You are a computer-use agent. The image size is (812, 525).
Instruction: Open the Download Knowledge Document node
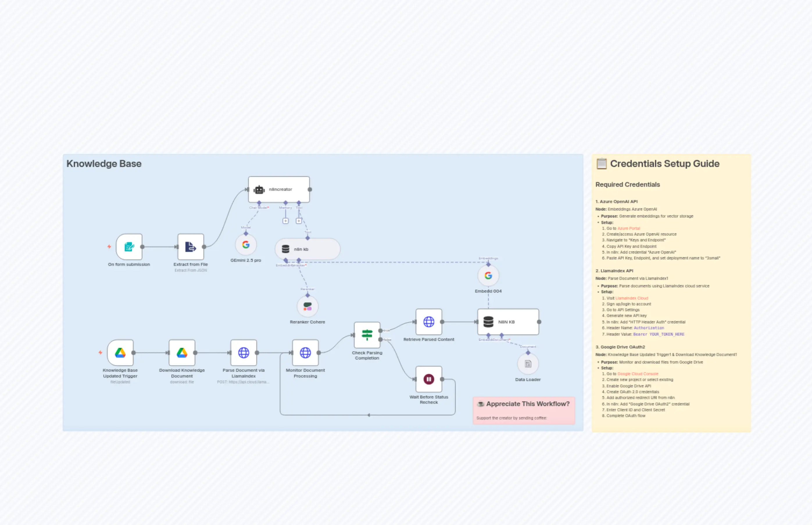click(x=182, y=353)
